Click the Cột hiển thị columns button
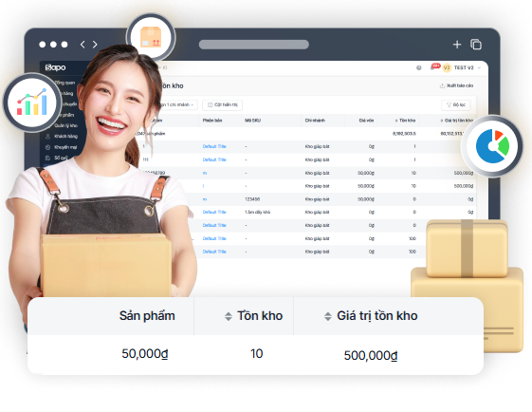 (x=223, y=105)
